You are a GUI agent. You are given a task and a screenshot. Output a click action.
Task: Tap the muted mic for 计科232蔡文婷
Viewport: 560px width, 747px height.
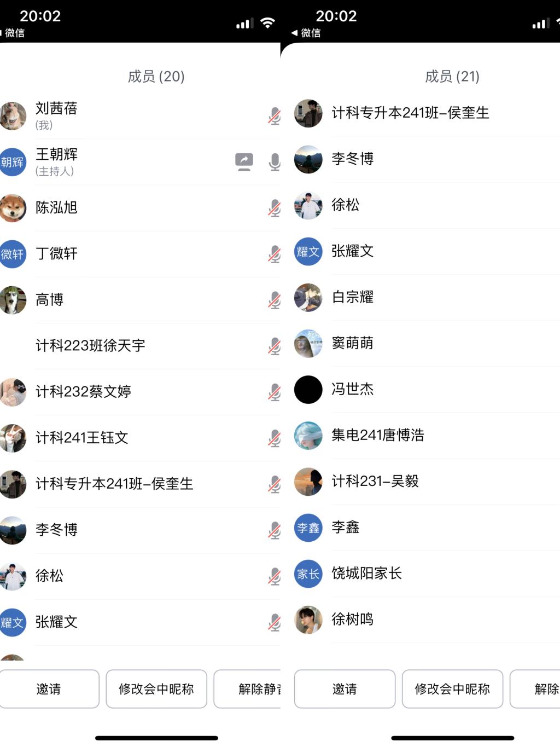pyautogui.click(x=275, y=392)
